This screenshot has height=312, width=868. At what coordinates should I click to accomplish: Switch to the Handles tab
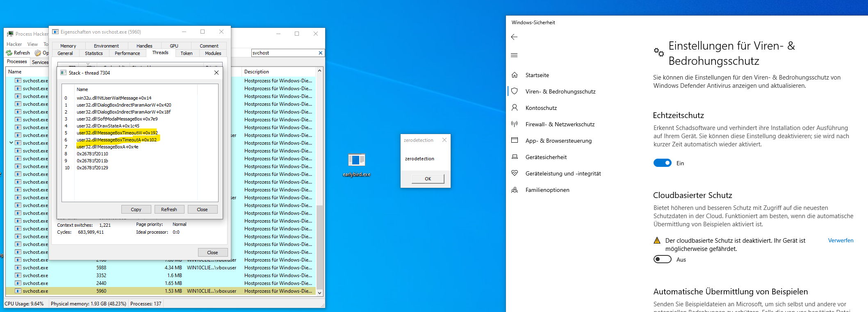tap(144, 46)
